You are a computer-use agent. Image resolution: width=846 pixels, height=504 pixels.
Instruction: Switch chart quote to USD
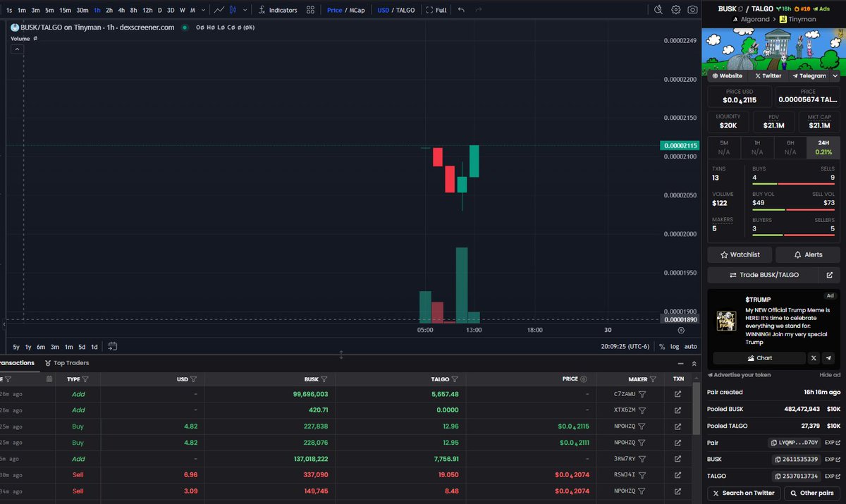click(x=383, y=10)
